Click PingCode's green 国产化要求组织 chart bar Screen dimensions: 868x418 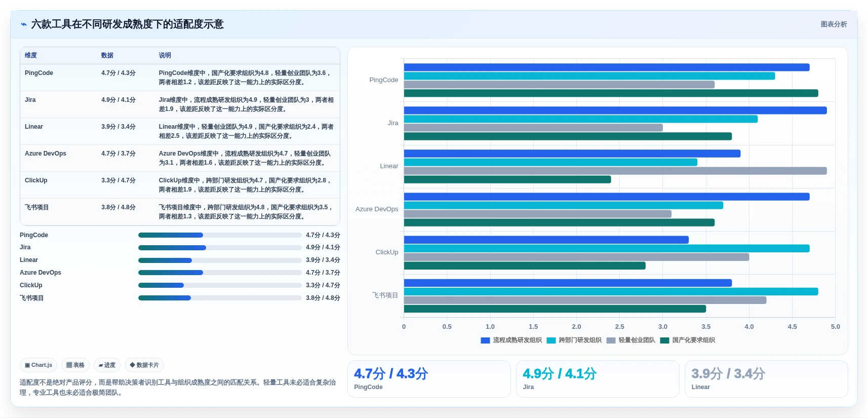[x=611, y=93]
